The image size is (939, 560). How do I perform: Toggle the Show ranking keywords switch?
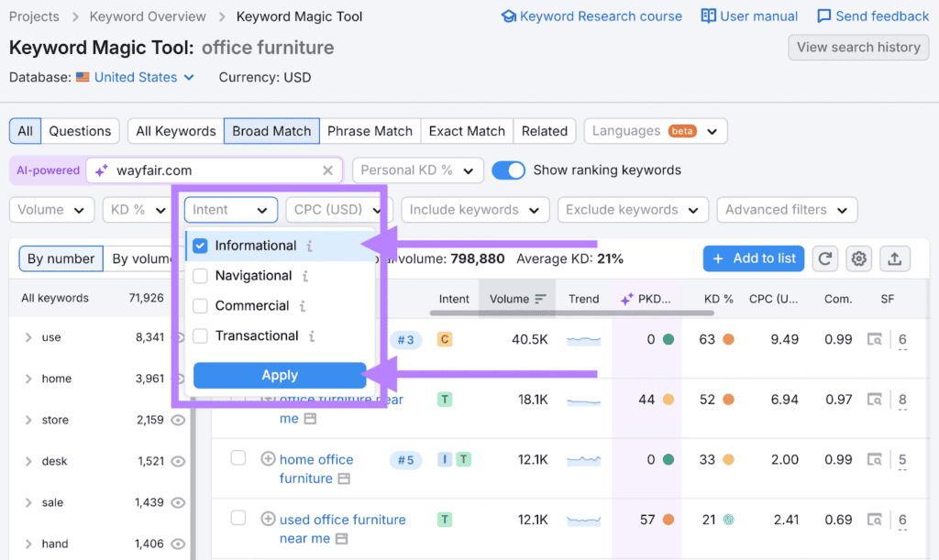(509, 170)
